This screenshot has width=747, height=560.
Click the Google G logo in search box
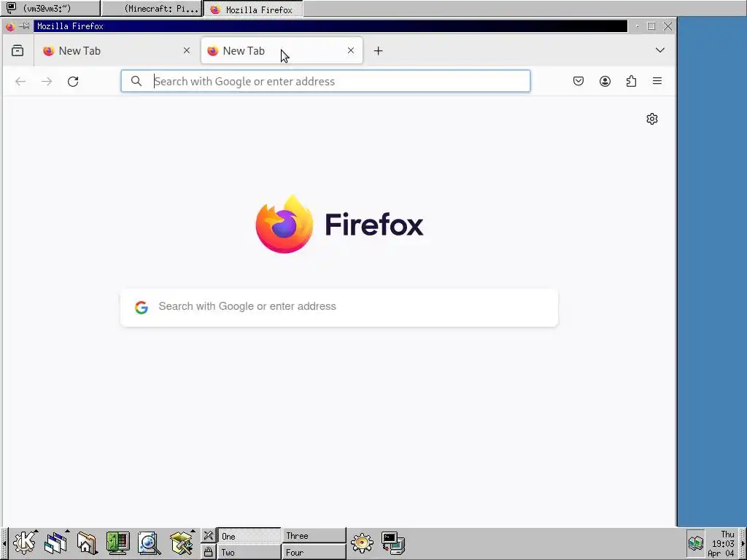[x=142, y=307]
